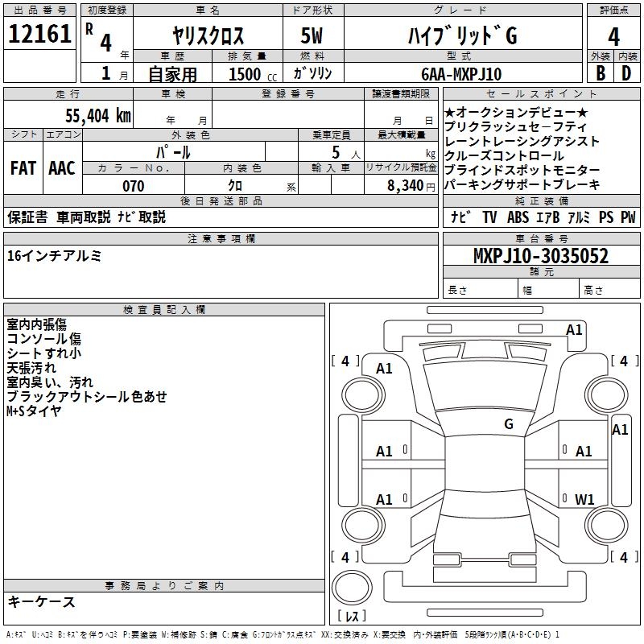Click the キーケース note in the office section
The height and width of the screenshot is (644, 644).
tap(41, 602)
